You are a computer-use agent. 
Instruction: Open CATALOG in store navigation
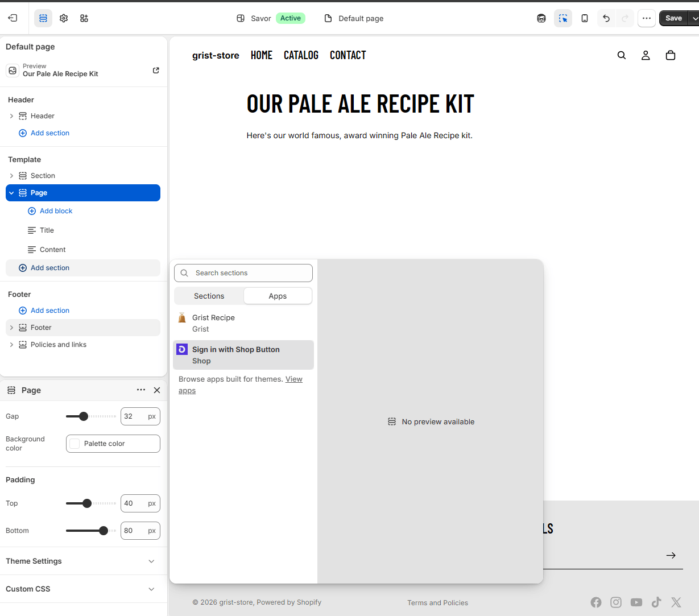click(x=301, y=55)
